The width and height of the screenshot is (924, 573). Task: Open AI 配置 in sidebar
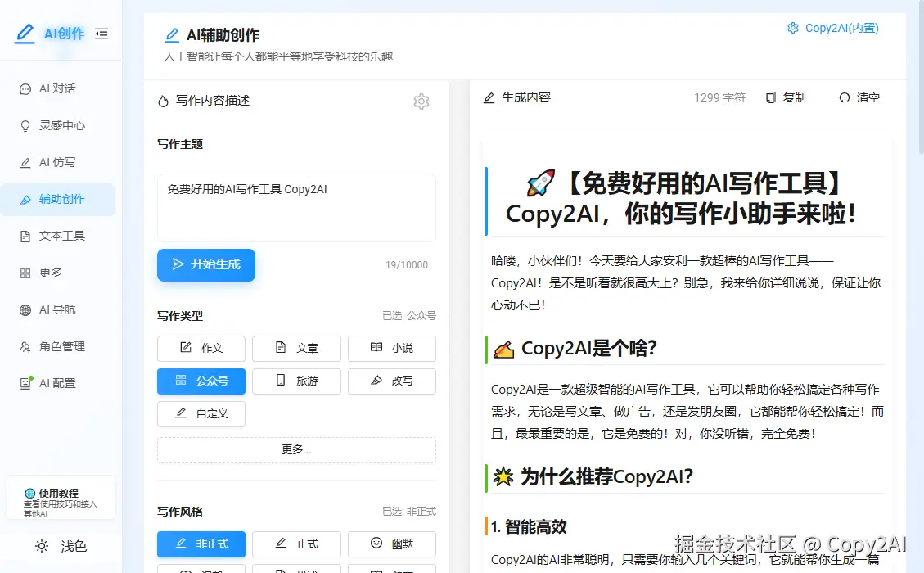click(x=58, y=383)
